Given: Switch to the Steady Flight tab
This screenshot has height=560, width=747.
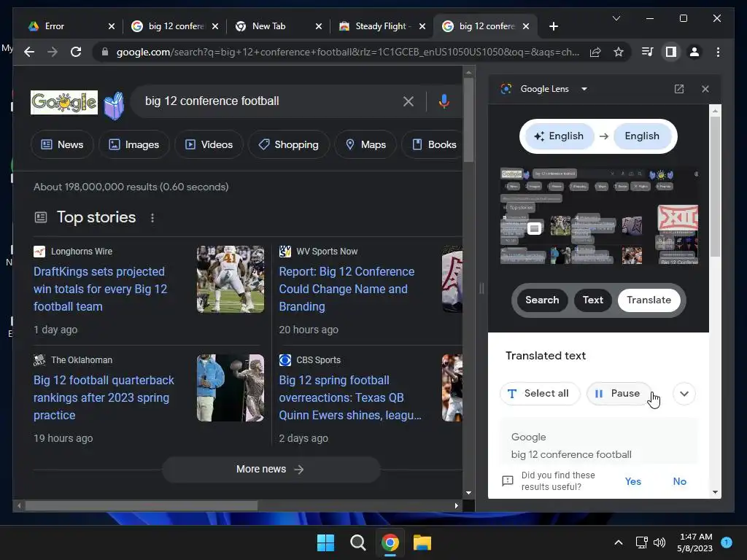Looking at the screenshot, I should point(382,26).
